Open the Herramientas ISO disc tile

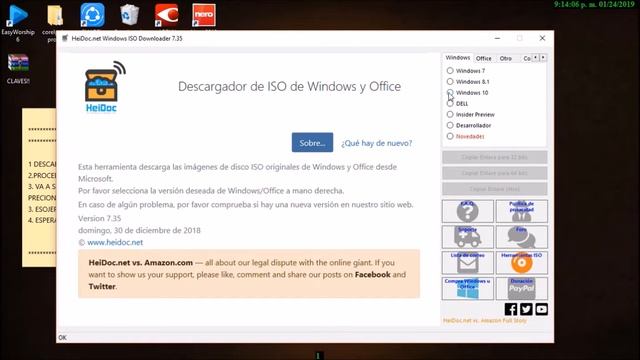point(521,262)
